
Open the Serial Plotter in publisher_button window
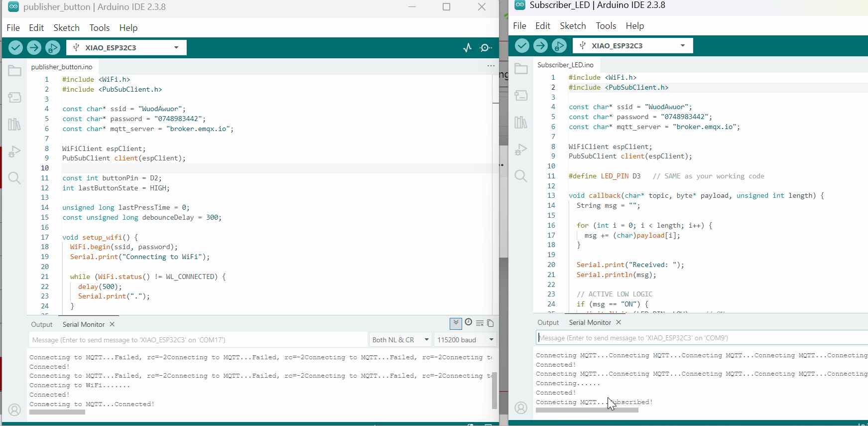point(467,48)
